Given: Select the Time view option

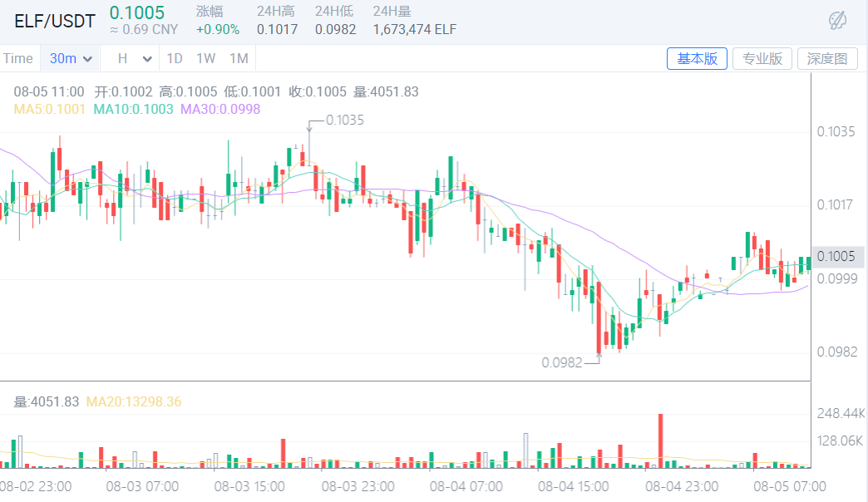Looking at the screenshot, I should [x=18, y=58].
